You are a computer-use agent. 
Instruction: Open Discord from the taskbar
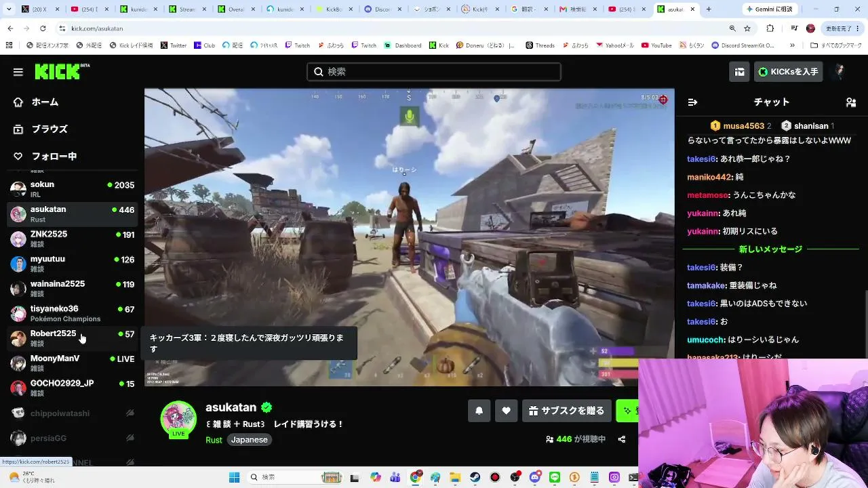pos(534,477)
